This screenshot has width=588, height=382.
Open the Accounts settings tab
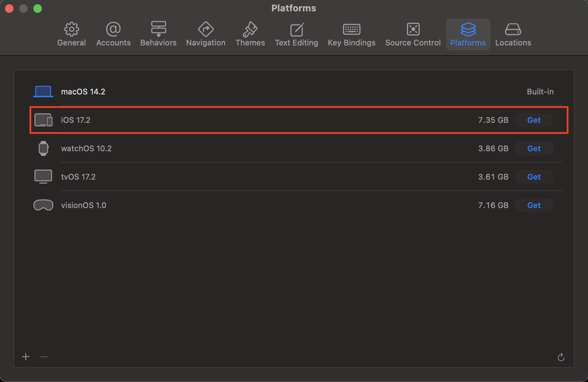[113, 34]
